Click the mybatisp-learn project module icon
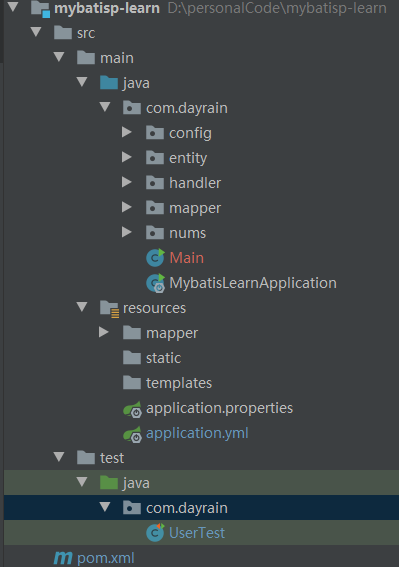Viewport: 399px width, 567px height. [40, 9]
